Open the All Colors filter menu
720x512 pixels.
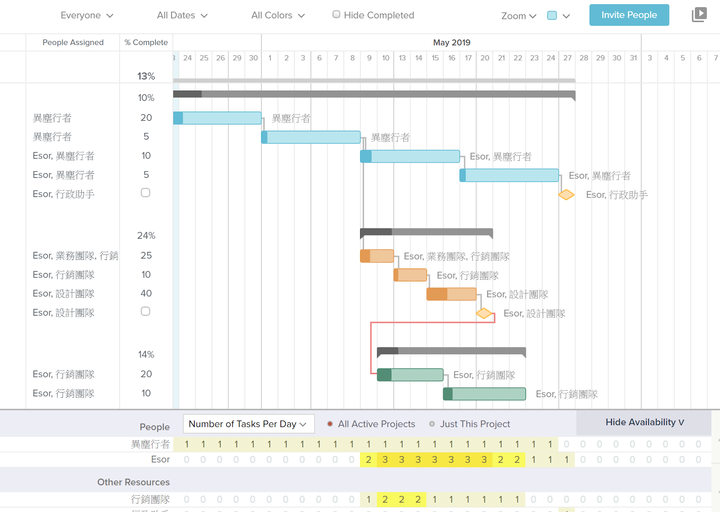pos(278,15)
